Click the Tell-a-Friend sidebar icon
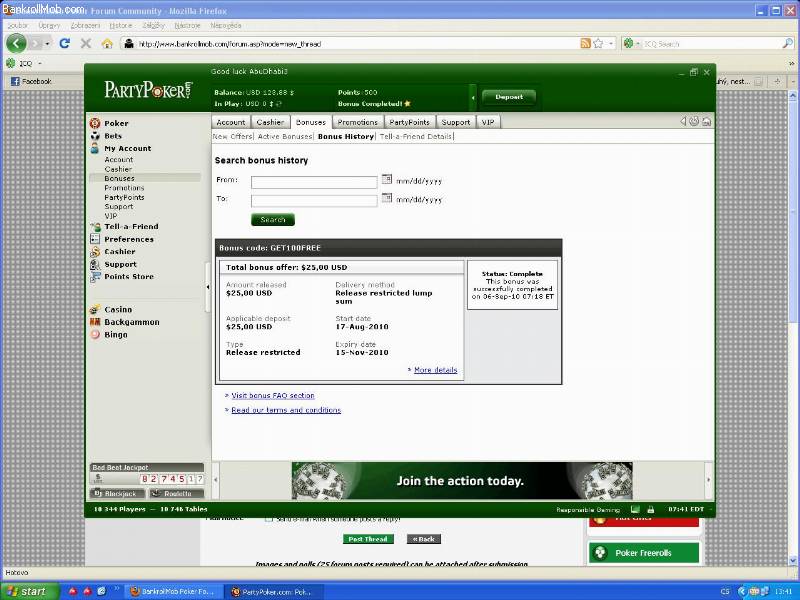The image size is (800, 600). pos(95,227)
